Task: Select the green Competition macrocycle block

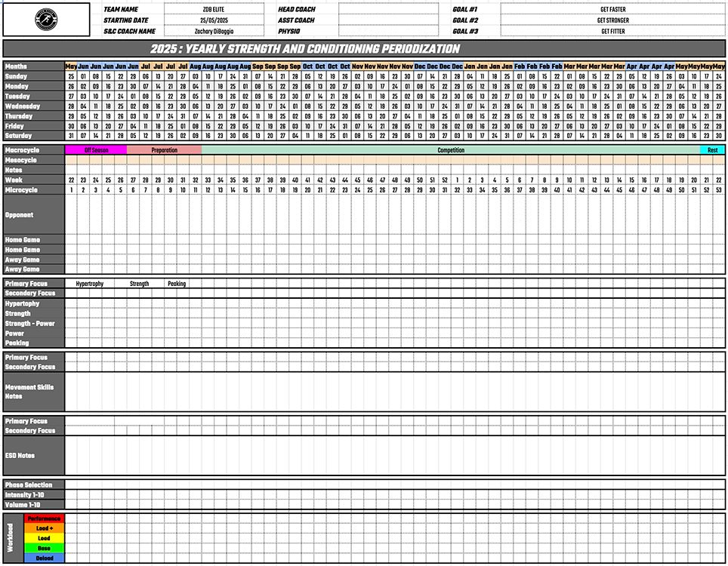Action: coord(451,150)
